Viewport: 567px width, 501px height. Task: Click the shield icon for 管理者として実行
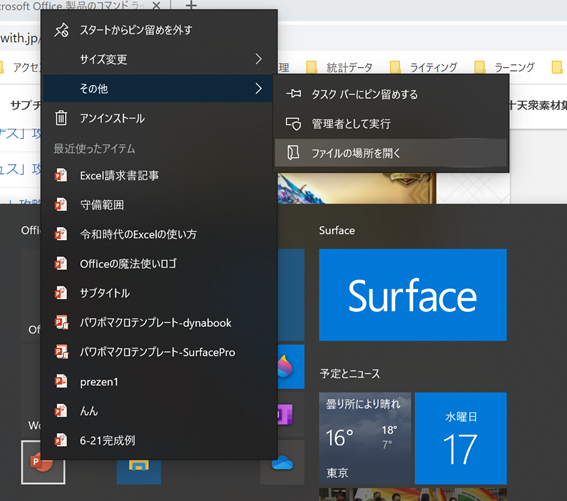point(293,124)
